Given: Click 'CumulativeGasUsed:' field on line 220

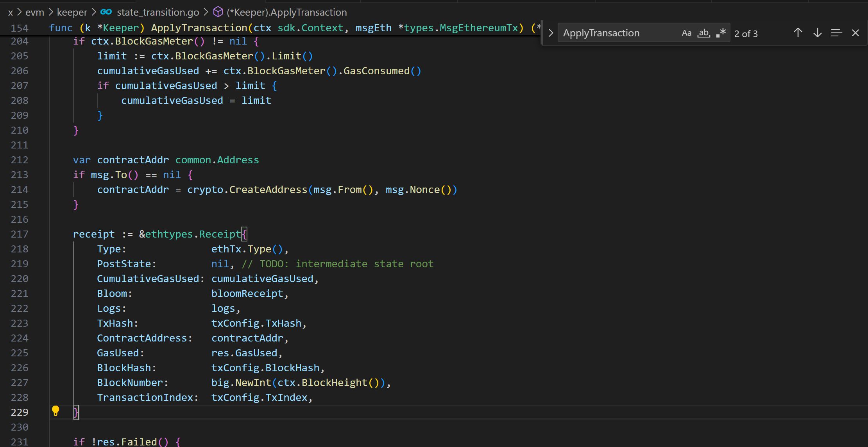Looking at the screenshot, I should pyautogui.click(x=151, y=279).
